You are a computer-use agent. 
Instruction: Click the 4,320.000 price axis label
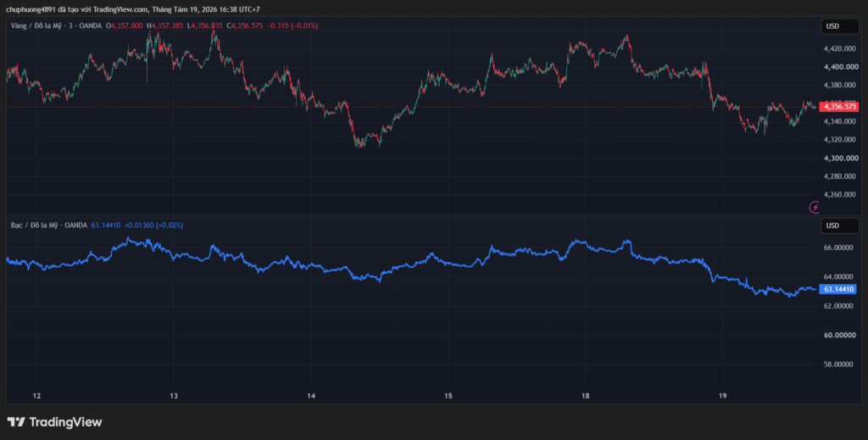(838, 140)
